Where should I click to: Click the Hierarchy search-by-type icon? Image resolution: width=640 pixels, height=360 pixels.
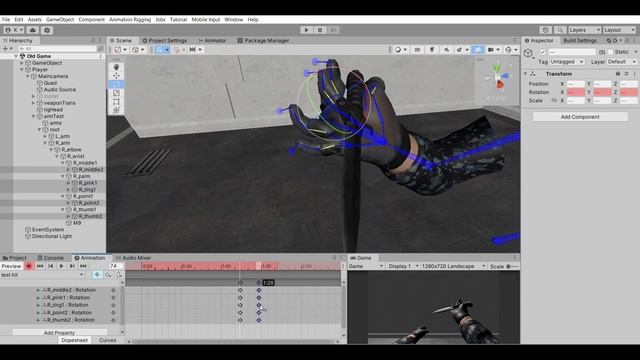[100, 49]
